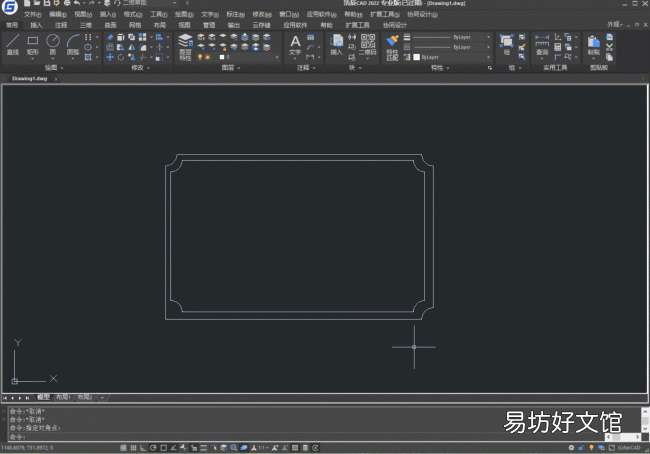This screenshot has height=454, width=650.
Task: Switch to the Model (模型) tab
Action: pos(43,397)
